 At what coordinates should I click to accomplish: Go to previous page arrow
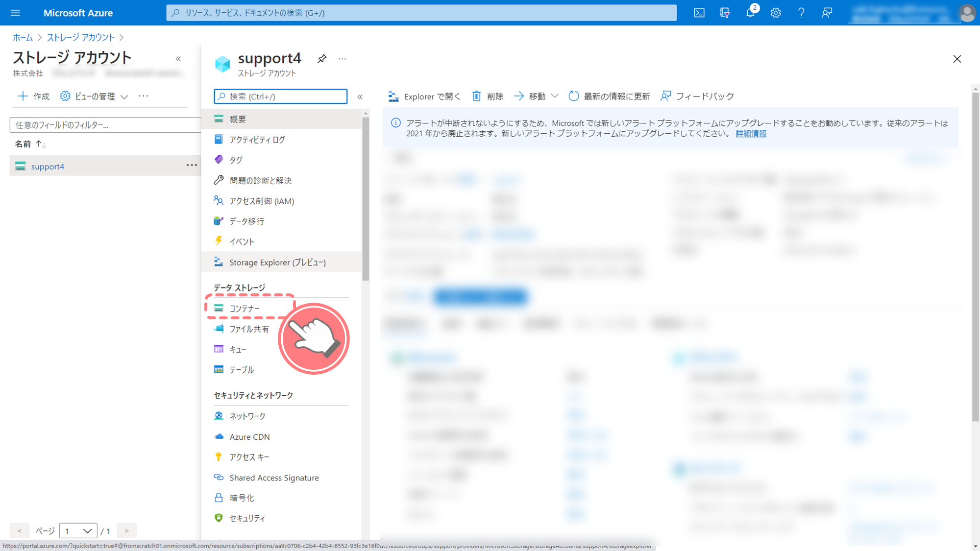pos(20,530)
